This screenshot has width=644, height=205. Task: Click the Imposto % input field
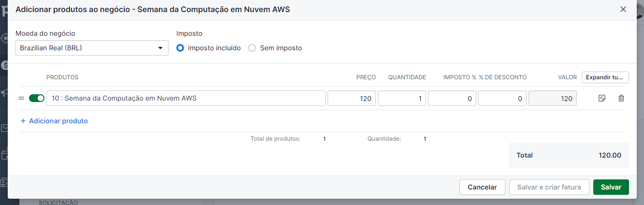452,98
